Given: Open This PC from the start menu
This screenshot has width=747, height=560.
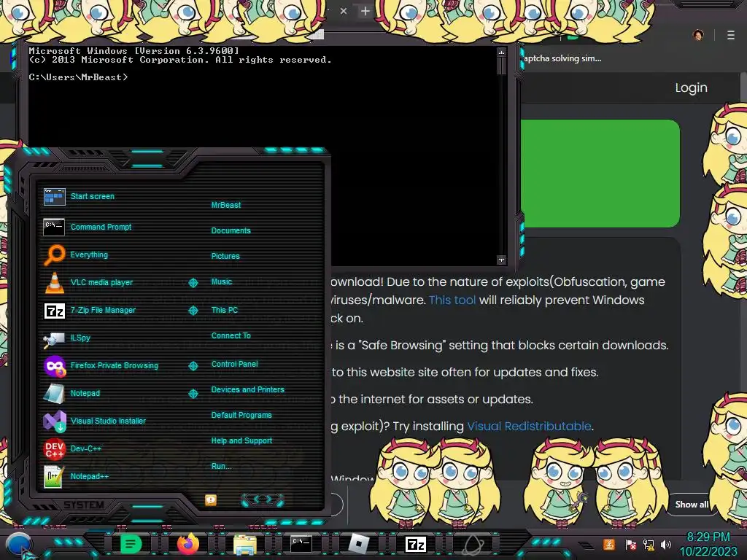Looking at the screenshot, I should pyautogui.click(x=225, y=310).
